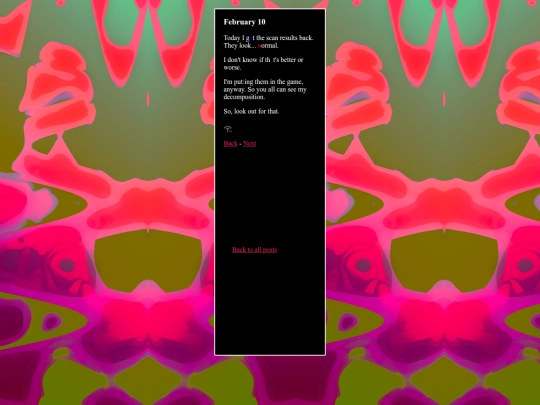Click the text "I'm putting them in the game,"
The height and width of the screenshot is (405, 540).
(x=263, y=82)
